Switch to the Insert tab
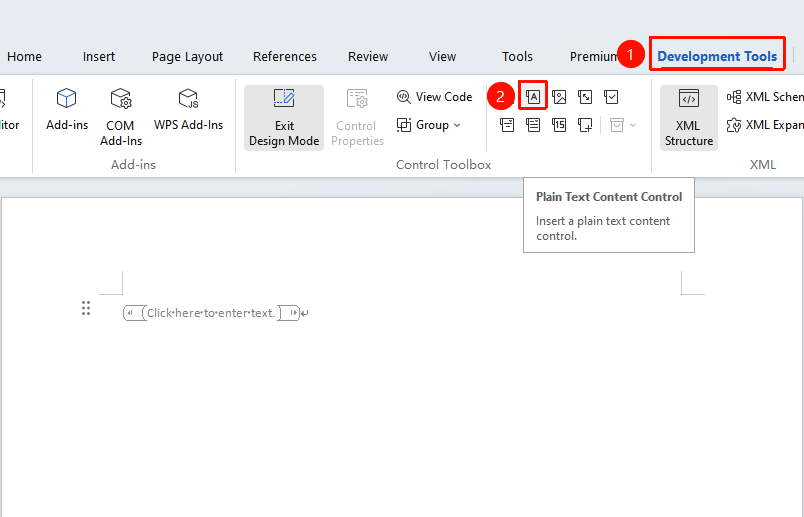The image size is (804, 517). click(x=98, y=56)
